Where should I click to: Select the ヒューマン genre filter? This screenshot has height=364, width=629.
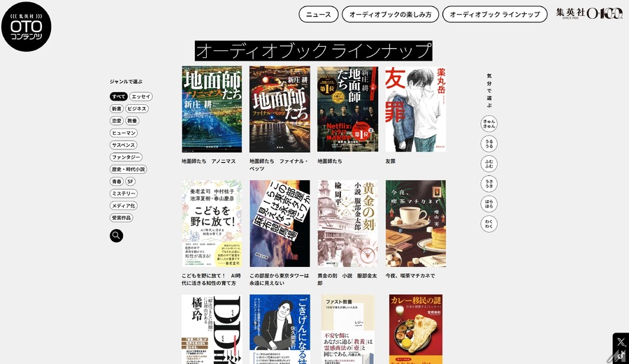point(124,133)
